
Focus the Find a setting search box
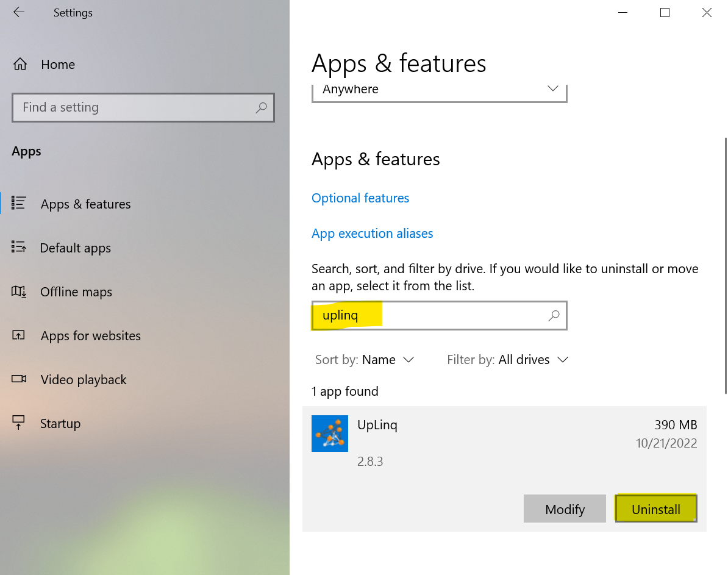[143, 108]
